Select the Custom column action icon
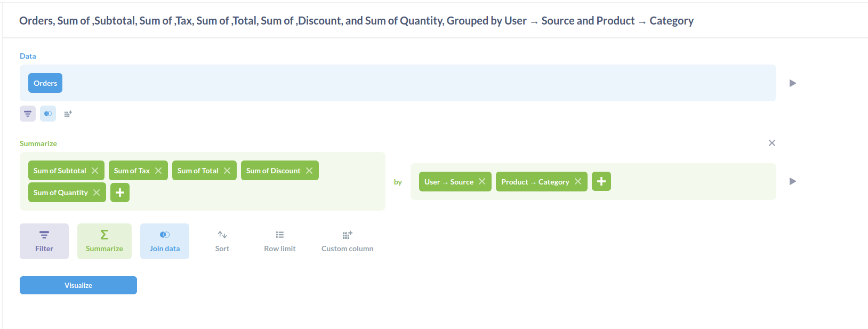Screen dimensions: 868x329 pos(347,240)
